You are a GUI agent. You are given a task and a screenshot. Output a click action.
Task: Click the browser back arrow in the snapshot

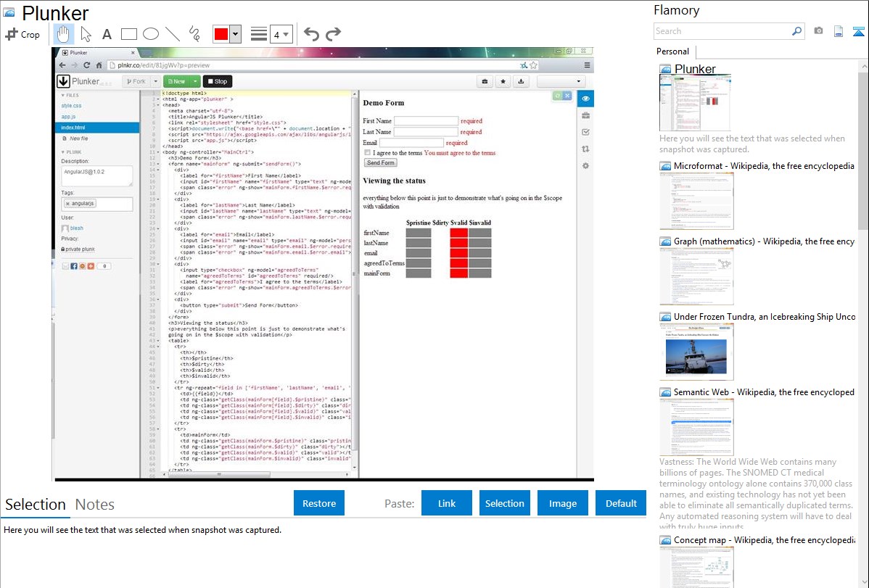pos(62,65)
